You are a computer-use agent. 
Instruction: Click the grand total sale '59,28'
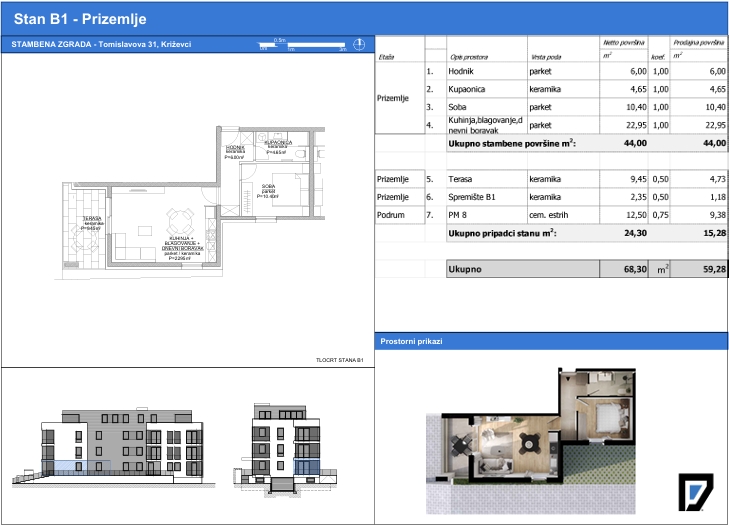[715, 269]
